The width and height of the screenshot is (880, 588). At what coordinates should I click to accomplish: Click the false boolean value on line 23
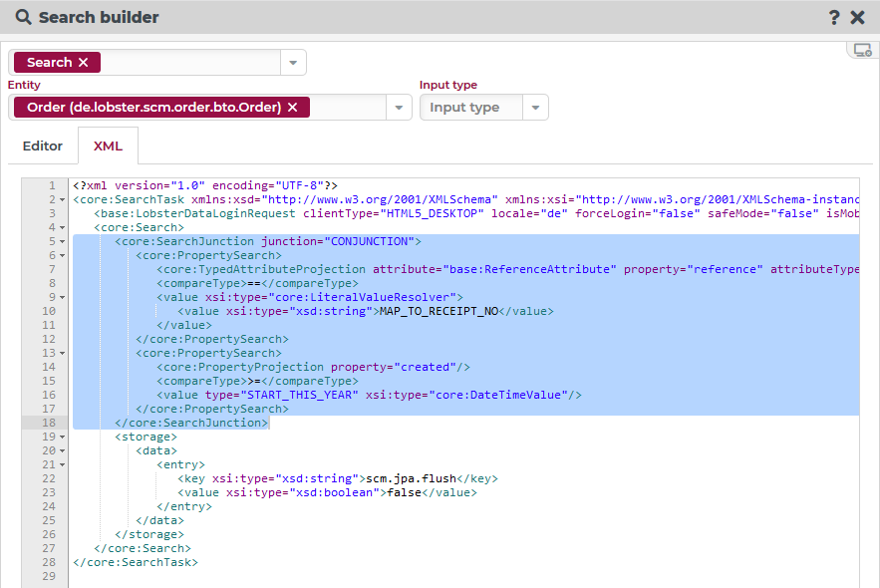click(x=404, y=492)
